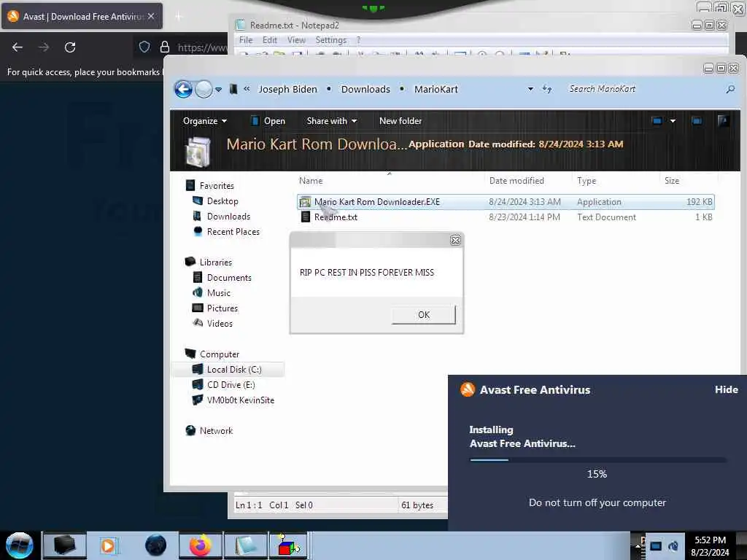This screenshot has width=747, height=560.
Task: Open the view options dropdown arrow
Action: 673,121
